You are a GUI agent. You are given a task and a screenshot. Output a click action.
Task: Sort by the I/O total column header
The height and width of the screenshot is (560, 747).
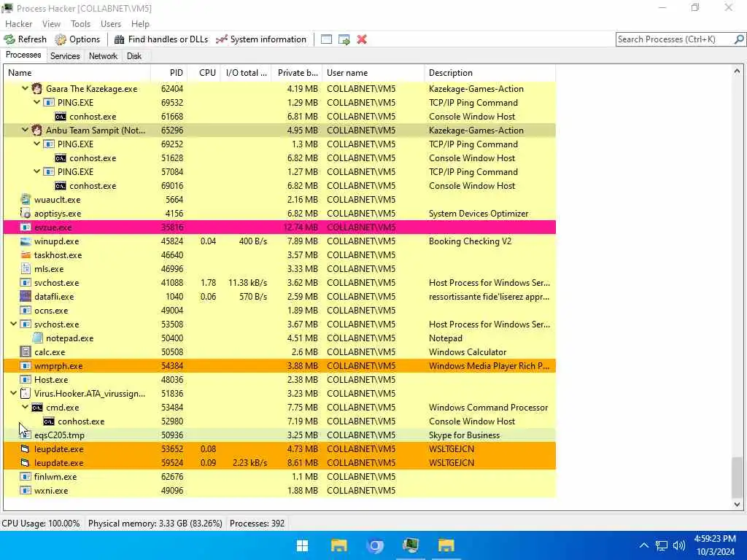click(x=246, y=73)
